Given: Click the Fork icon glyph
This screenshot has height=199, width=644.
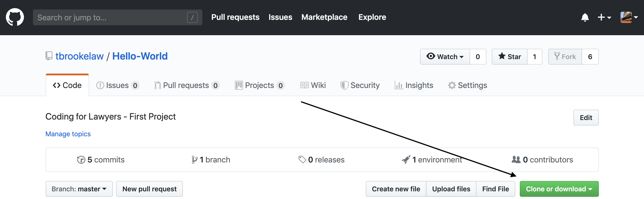Looking at the screenshot, I should pyautogui.click(x=557, y=56).
